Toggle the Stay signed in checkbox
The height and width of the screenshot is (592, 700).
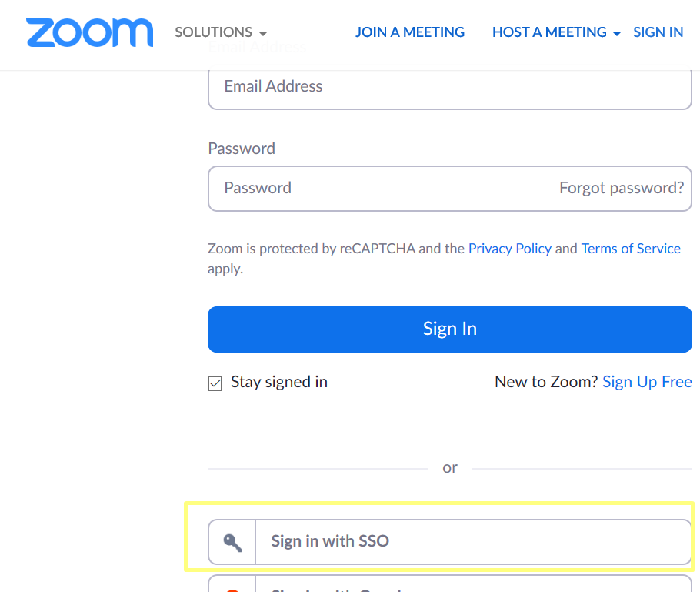[x=215, y=383]
